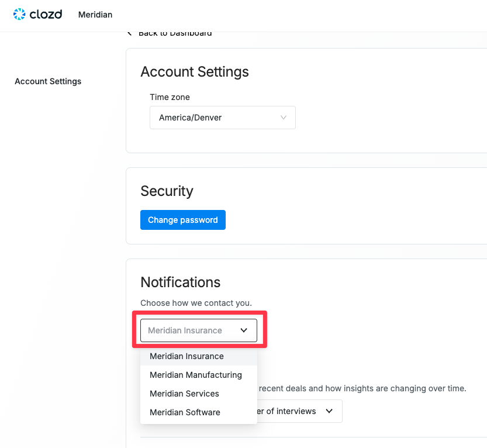The width and height of the screenshot is (487, 448).
Task: Select Meridian Insurance from the open list
Action: 186,356
